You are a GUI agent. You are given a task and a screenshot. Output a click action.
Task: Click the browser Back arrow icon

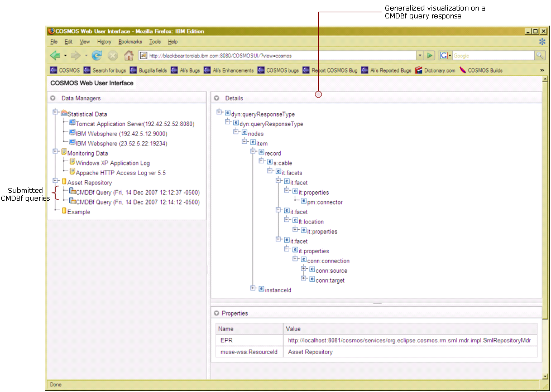[55, 55]
